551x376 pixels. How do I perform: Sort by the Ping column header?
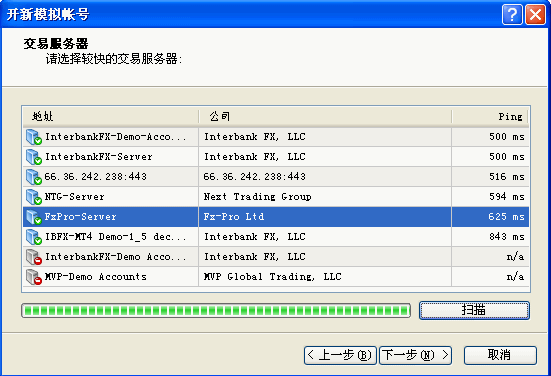click(x=490, y=116)
